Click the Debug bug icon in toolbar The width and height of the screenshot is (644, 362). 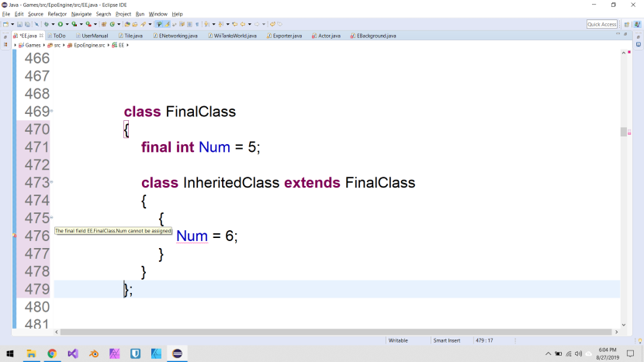point(47,24)
